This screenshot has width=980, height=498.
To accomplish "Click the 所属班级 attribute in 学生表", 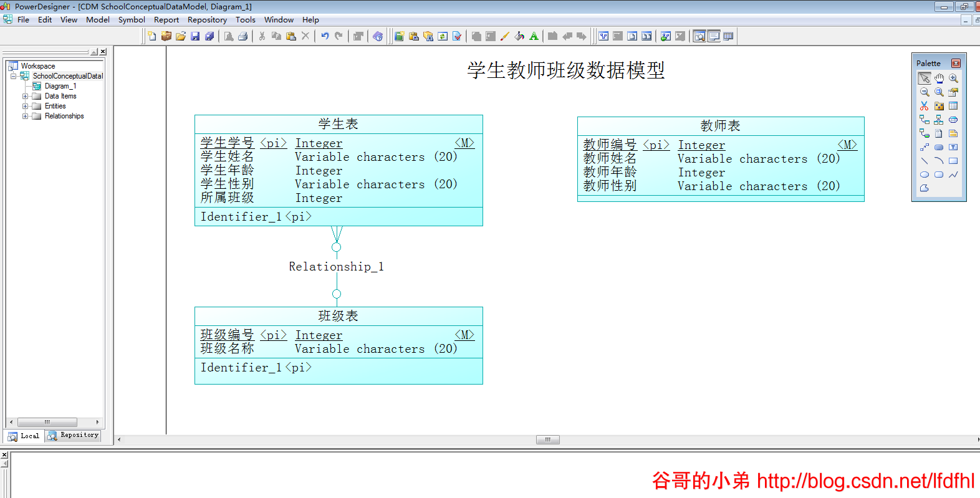I will pos(228,198).
